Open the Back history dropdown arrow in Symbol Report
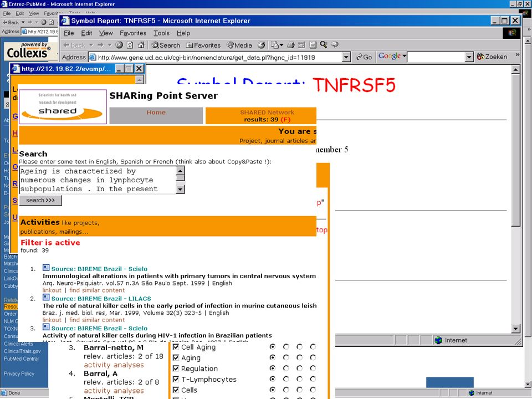 [x=91, y=45]
